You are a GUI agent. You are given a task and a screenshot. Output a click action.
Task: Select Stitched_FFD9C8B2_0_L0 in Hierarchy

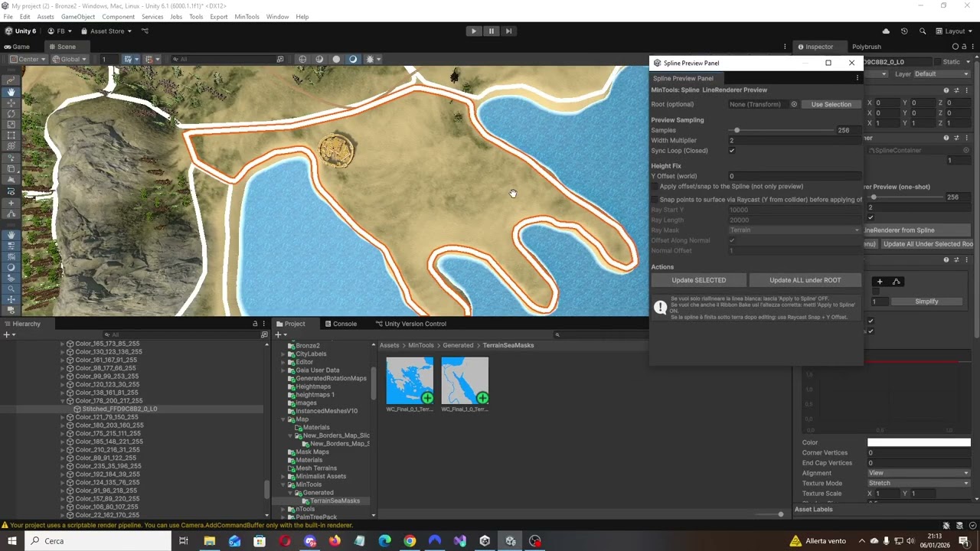tap(119, 409)
